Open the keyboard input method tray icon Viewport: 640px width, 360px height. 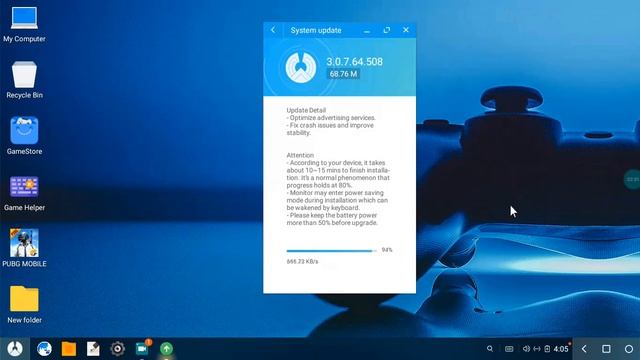click(509, 349)
